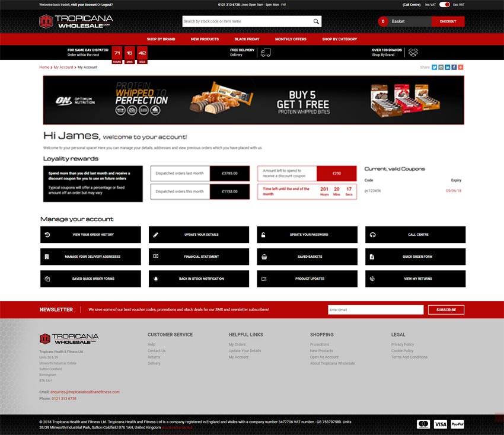This screenshot has width=504, height=435.
Task: Click footer phone number 0121 313 6738
Action: point(64,398)
